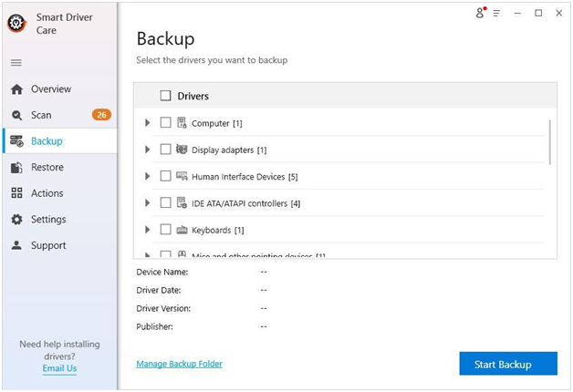
Task: Check the Keyboards [1] checkbox
Action: pos(165,230)
